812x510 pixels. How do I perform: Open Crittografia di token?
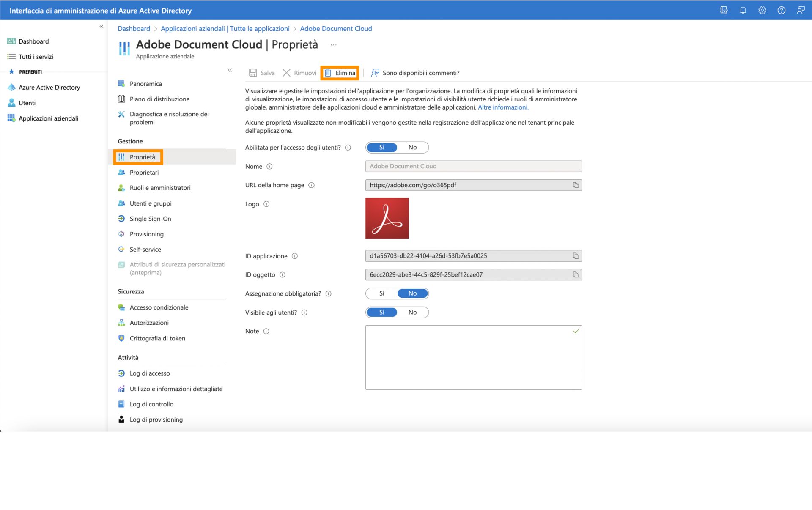click(157, 338)
